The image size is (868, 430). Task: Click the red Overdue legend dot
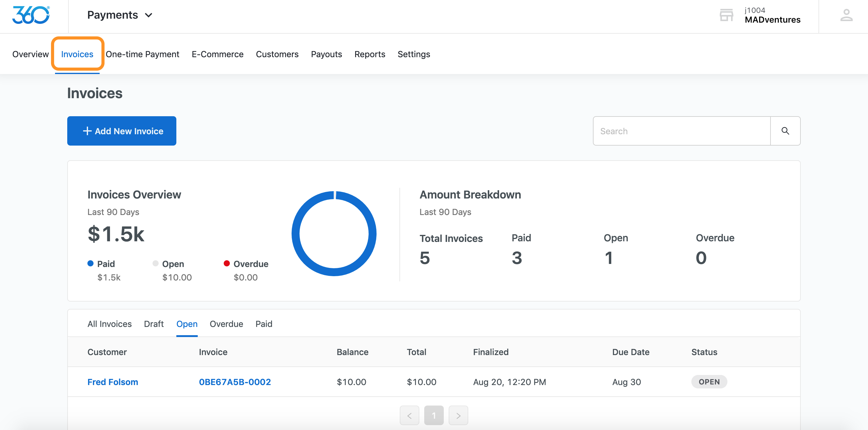pyautogui.click(x=226, y=263)
